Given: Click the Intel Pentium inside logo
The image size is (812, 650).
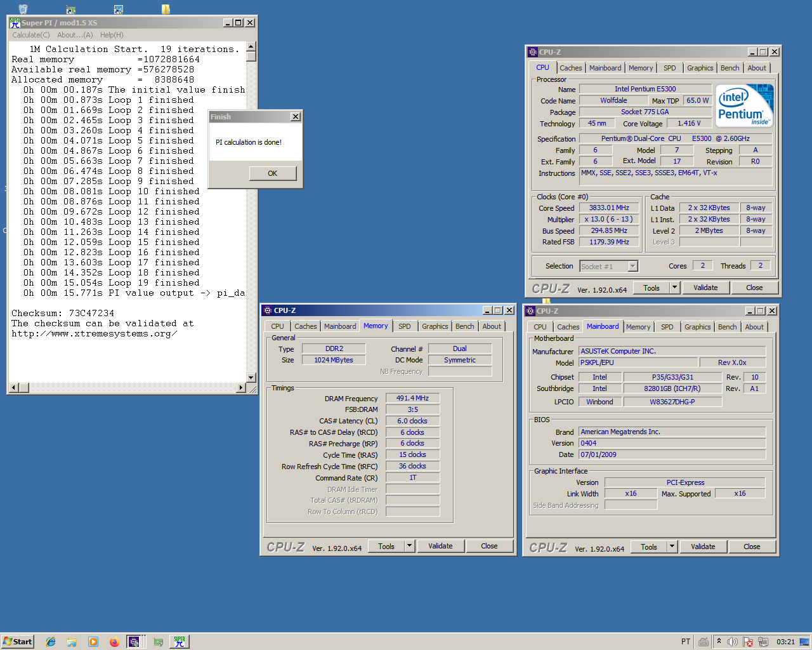Looking at the screenshot, I should point(744,105).
